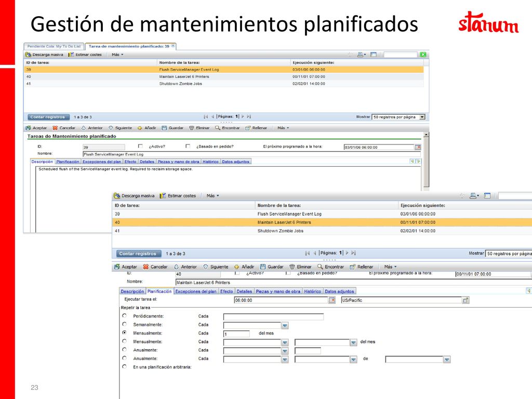The width and height of the screenshot is (532, 399).
Task: Expand Más menu beside Rellenar in task 40 window
Action: [390, 267]
